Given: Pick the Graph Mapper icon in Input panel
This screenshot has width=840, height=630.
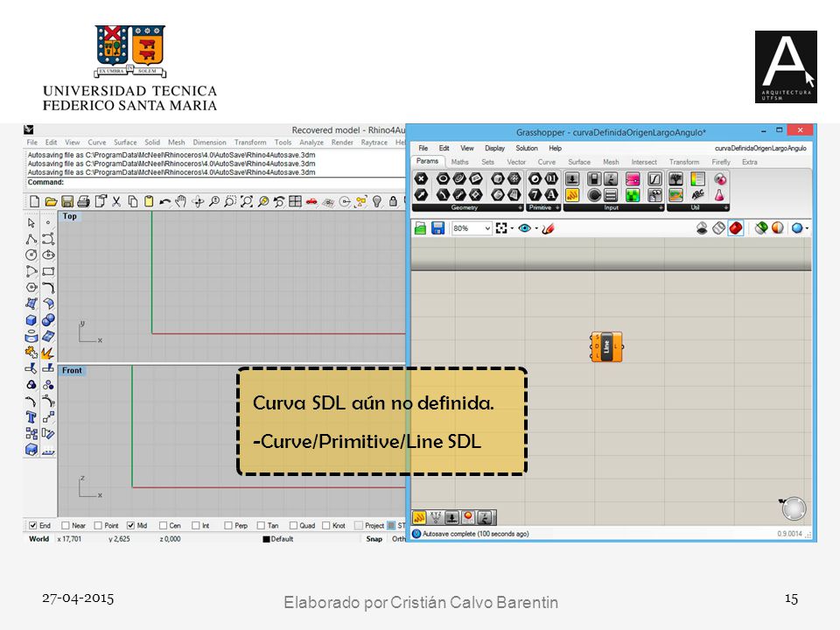Looking at the screenshot, I should pos(654,178).
